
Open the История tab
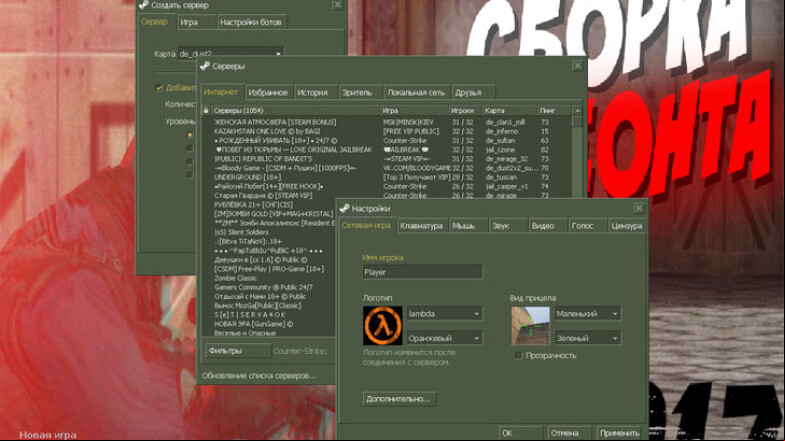click(315, 93)
